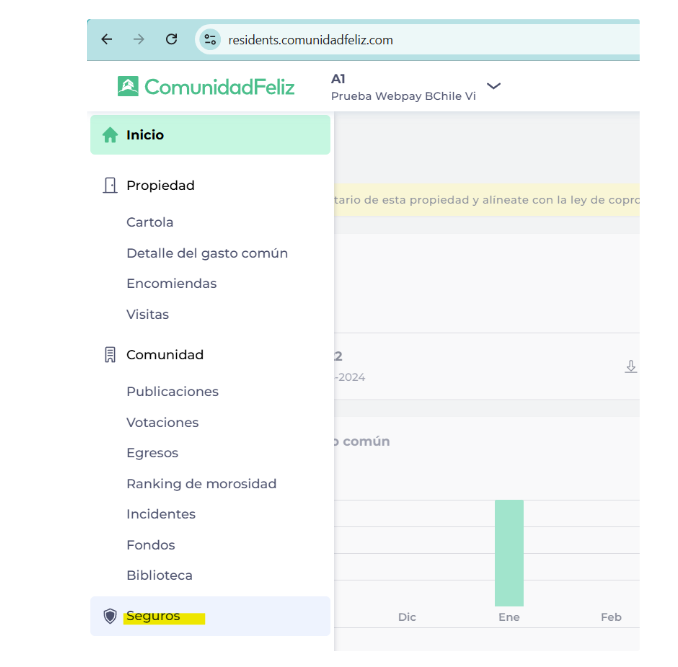This screenshot has height=667, width=678.
Task: Open the Visitas page
Action: [147, 314]
